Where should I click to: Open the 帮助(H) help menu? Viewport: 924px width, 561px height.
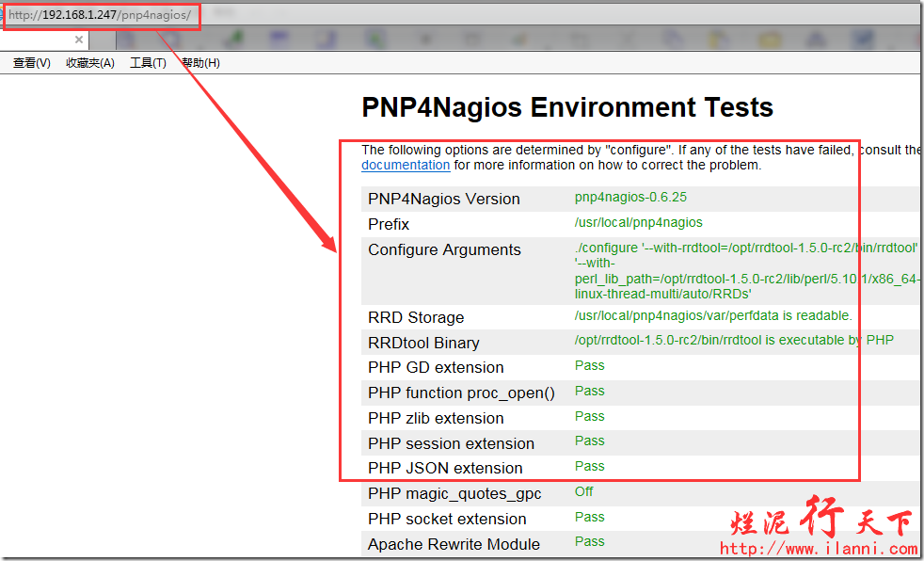(200, 63)
